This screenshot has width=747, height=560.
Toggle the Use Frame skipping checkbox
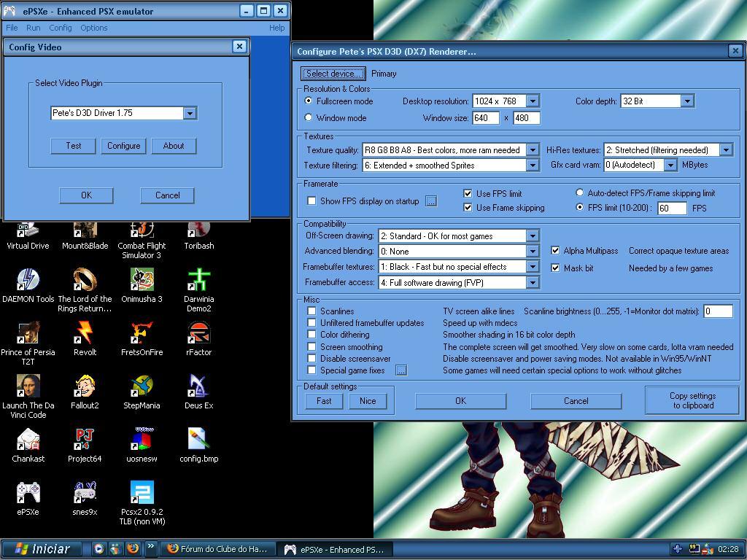(468, 208)
